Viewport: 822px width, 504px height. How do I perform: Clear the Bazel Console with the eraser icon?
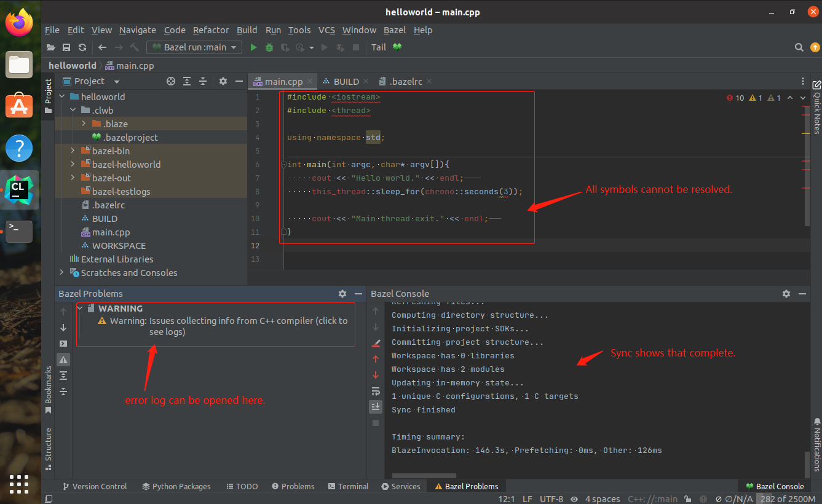pyautogui.click(x=376, y=342)
